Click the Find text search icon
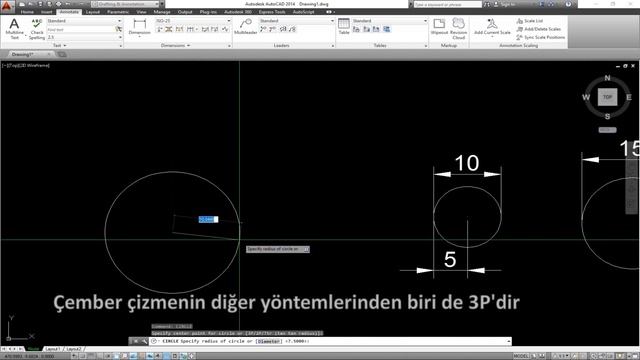640x360 pixels. click(119, 29)
